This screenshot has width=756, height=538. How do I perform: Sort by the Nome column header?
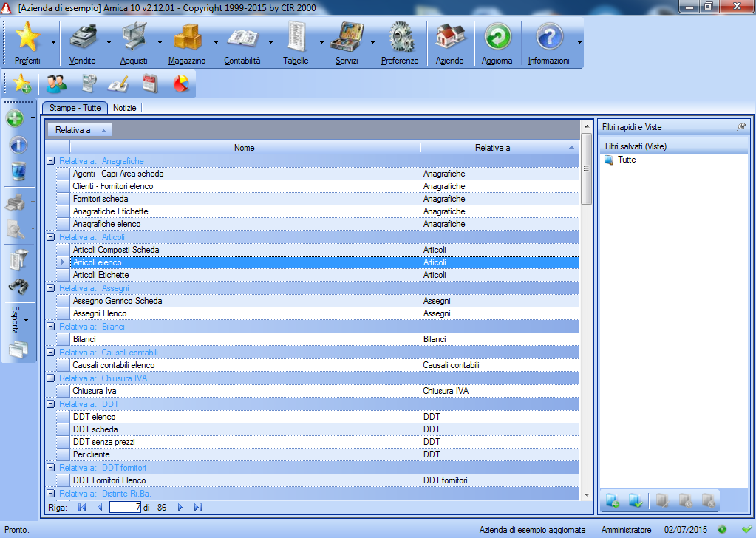(245, 148)
